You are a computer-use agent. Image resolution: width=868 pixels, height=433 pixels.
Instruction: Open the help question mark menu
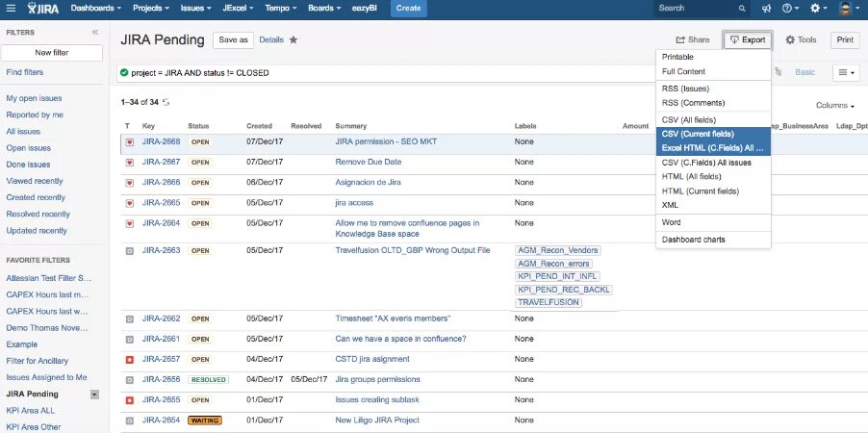(x=790, y=9)
